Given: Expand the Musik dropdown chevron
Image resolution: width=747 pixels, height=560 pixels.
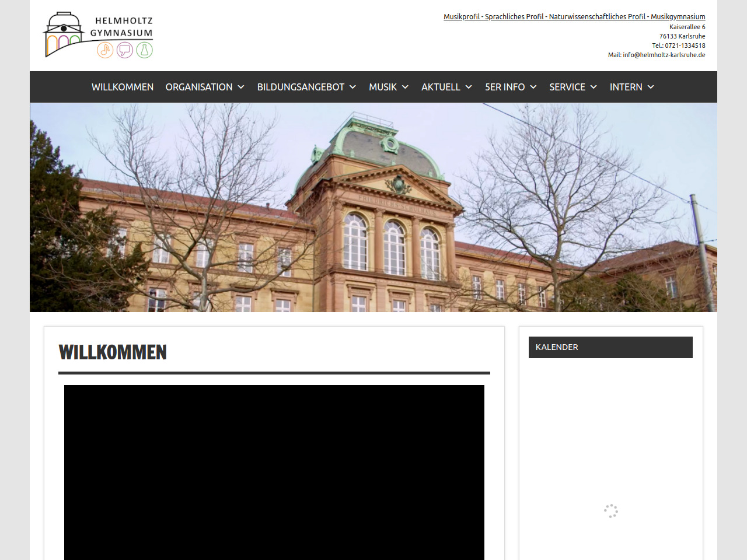Looking at the screenshot, I should point(405,87).
